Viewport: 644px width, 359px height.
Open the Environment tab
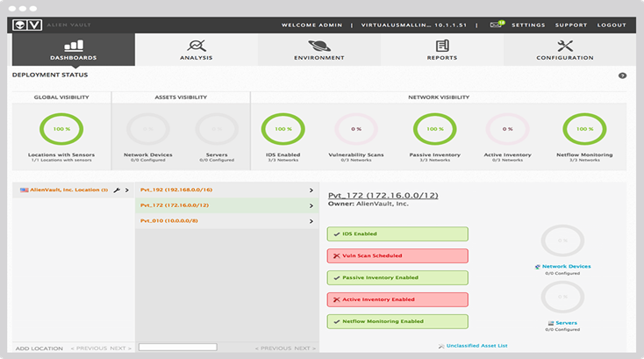click(319, 50)
